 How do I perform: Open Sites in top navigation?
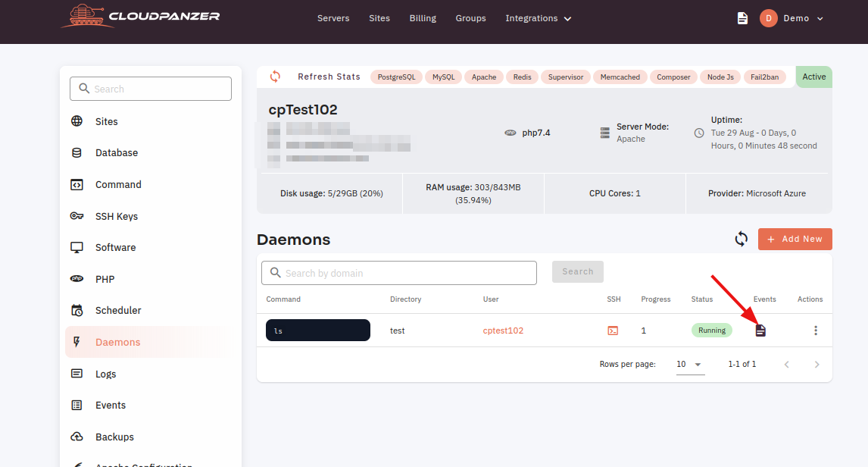click(379, 18)
